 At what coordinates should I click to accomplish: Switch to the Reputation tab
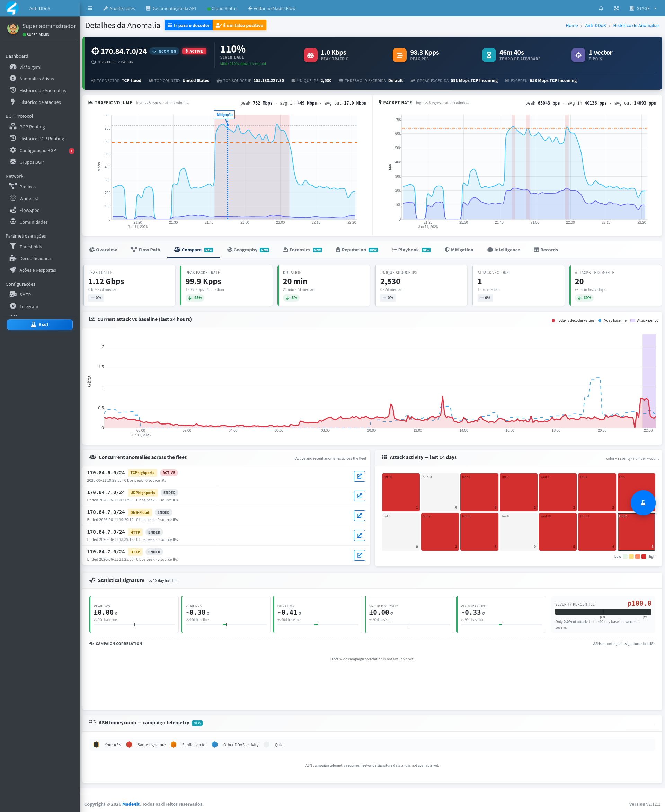pyautogui.click(x=357, y=250)
